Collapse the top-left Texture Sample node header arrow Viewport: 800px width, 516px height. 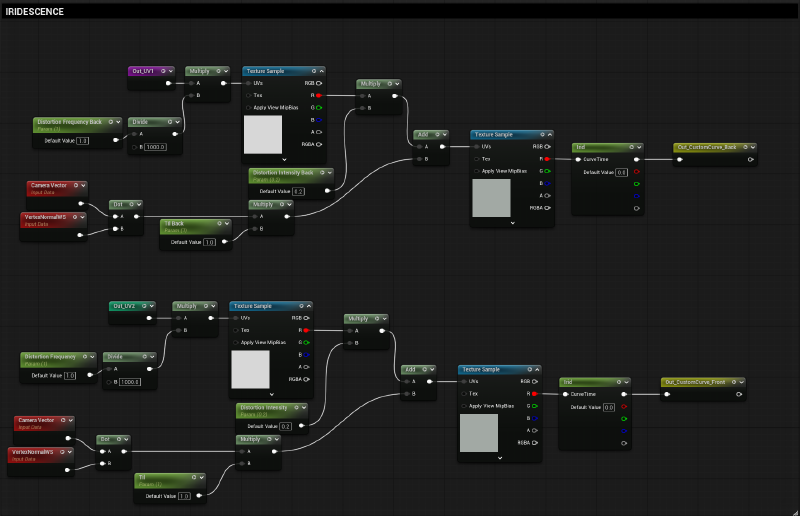323,72
